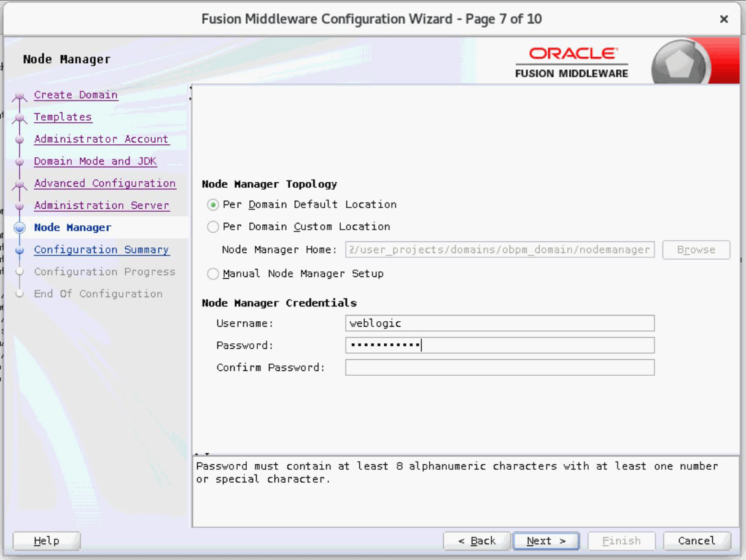Proceed with the Next button
The width and height of the screenshot is (746, 560).
(546, 541)
